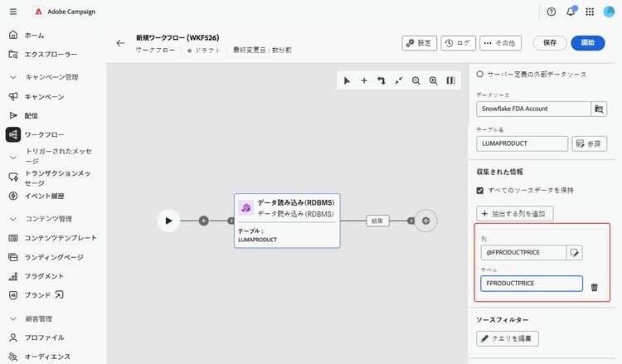Select サーバー定義の外部データソース radio button
Image resolution: width=622 pixels, height=364 pixels.
click(479, 74)
